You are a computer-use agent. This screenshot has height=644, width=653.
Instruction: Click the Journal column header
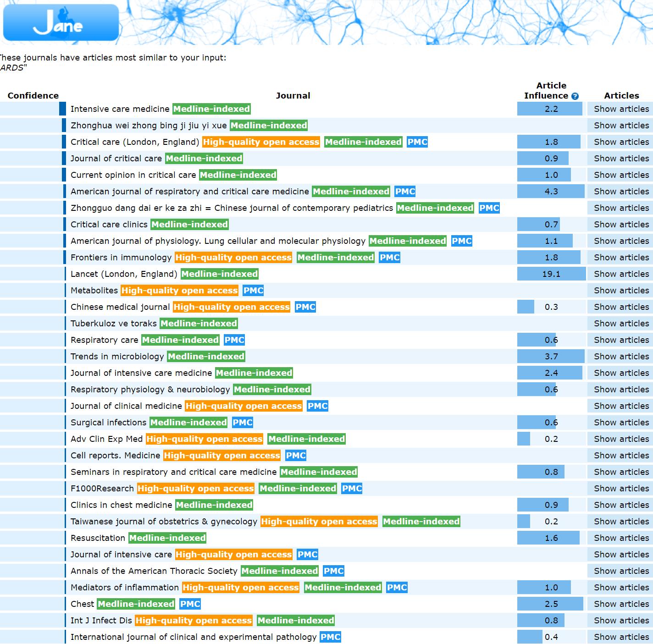pyautogui.click(x=293, y=96)
